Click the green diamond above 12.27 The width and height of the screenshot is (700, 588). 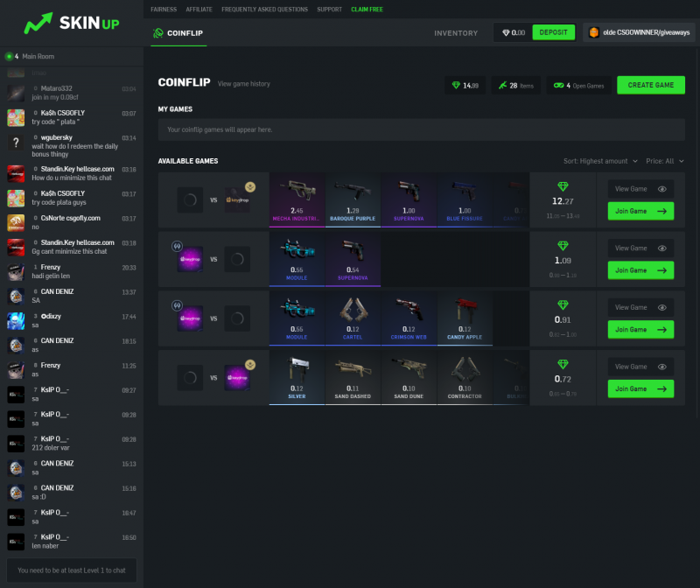[x=563, y=186]
